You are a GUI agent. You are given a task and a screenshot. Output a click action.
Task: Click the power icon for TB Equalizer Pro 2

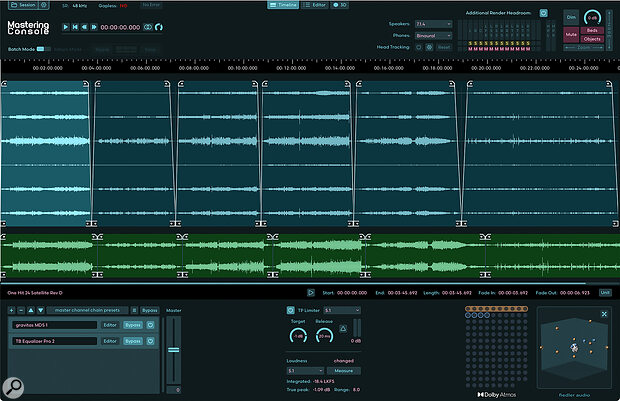click(151, 341)
